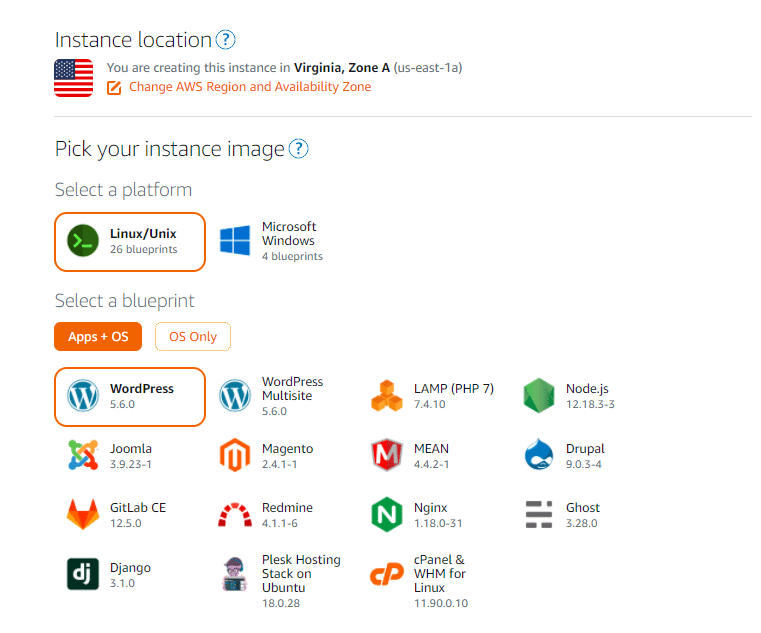The width and height of the screenshot is (761, 633).
Task: Switch to OS Only blueprints
Action: click(x=193, y=336)
